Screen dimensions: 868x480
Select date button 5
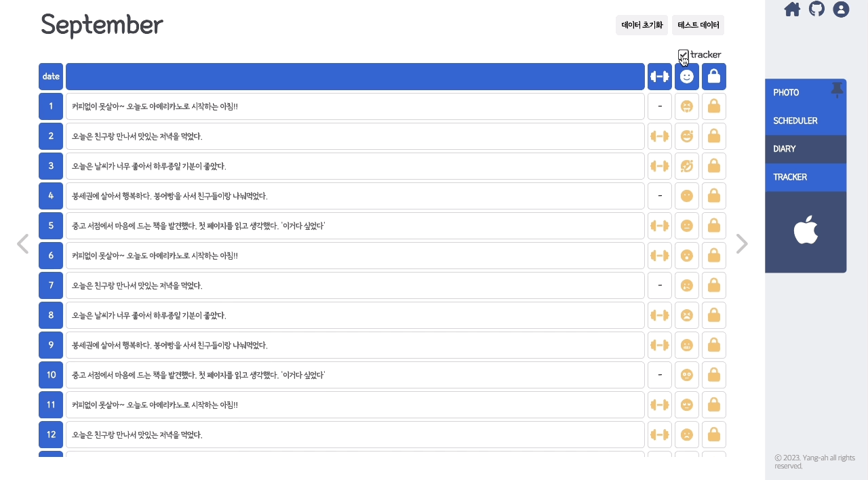pyautogui.click(x=51, y=226)
